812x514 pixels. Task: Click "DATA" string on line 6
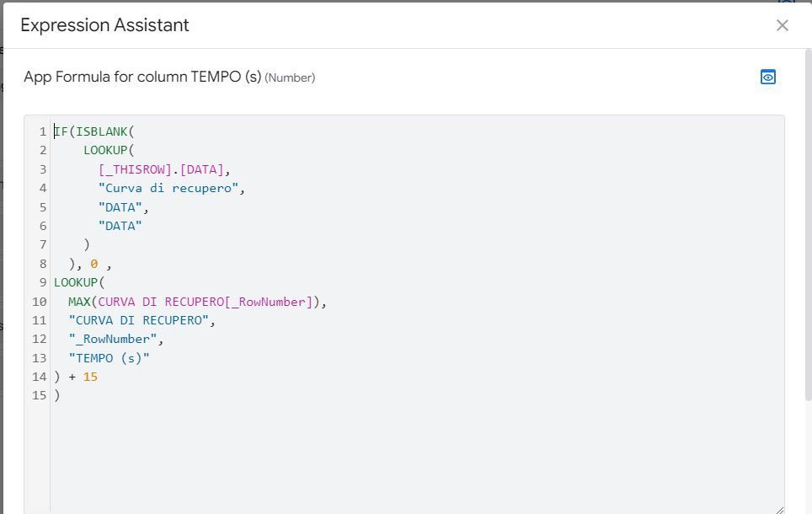pyautogui.click(x=120, y=226)
